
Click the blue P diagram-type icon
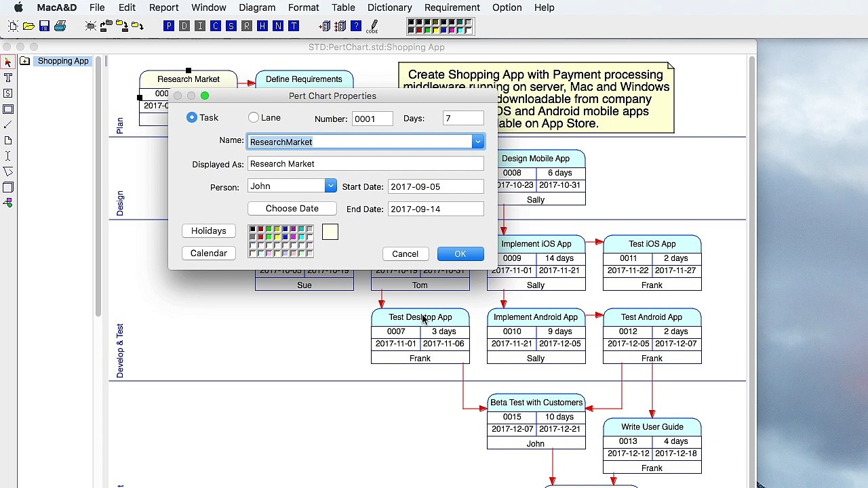click(168, 26)
